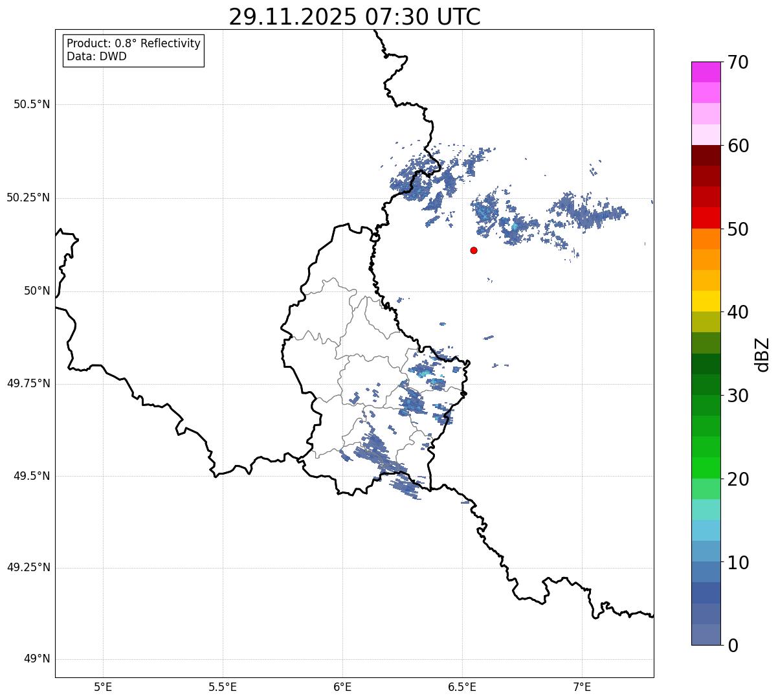This screenshot has width=778, height=700.
Task: Click the colorbar tick label '40'
Action: point(738,312)
